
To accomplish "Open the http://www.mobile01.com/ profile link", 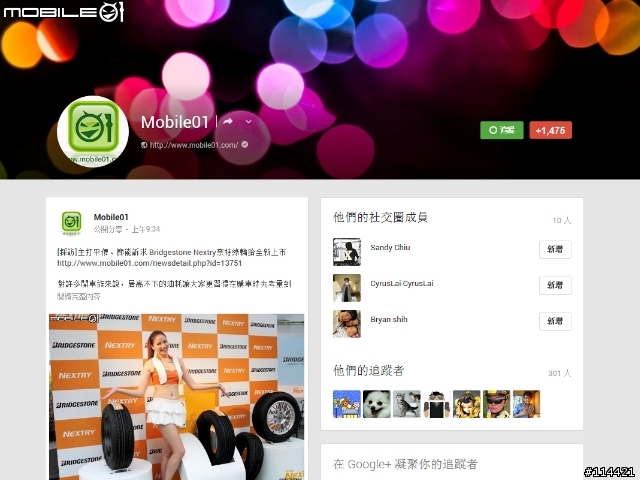I will coord(193,145).
